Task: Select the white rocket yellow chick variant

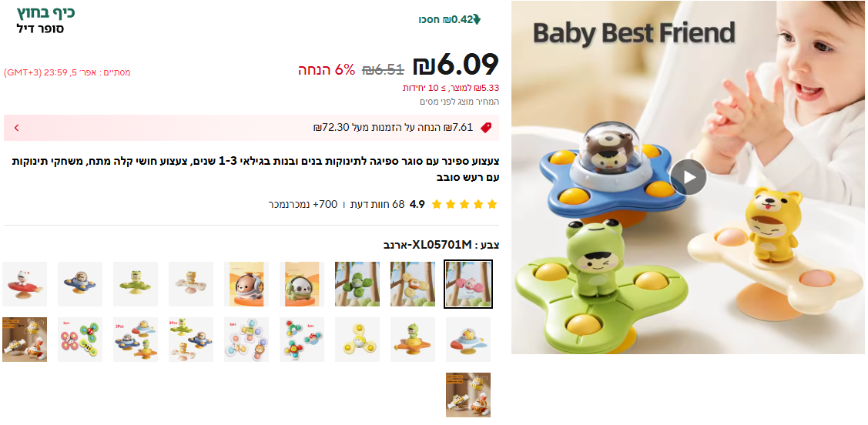Action: click(x=468, y=340)
